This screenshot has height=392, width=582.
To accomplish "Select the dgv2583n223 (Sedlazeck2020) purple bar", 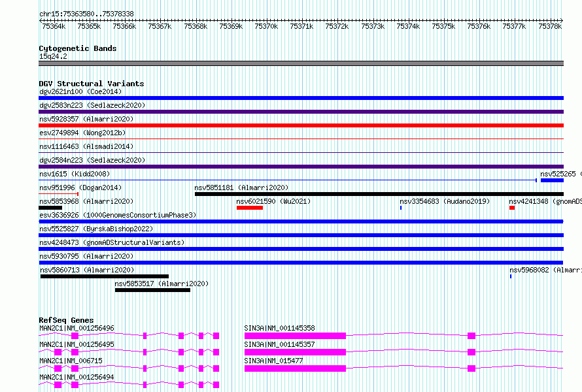I will 301,112.
